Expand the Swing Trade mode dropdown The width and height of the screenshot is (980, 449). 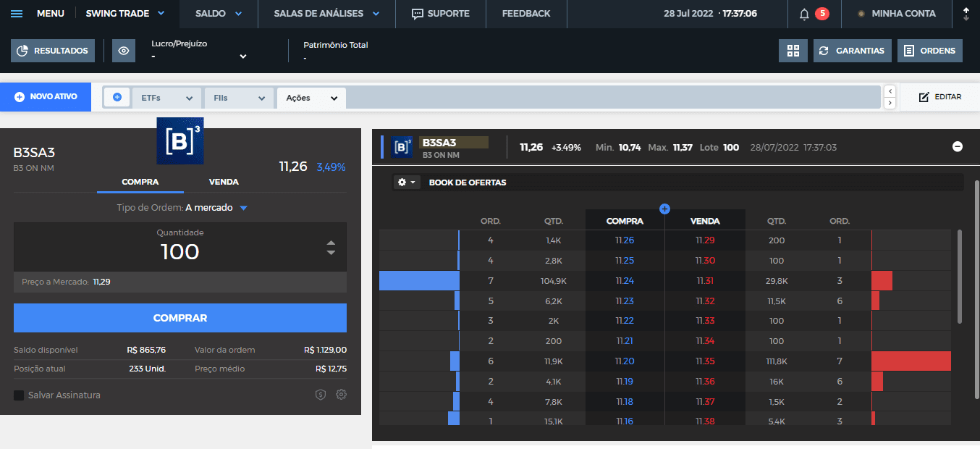coord(161,14)
